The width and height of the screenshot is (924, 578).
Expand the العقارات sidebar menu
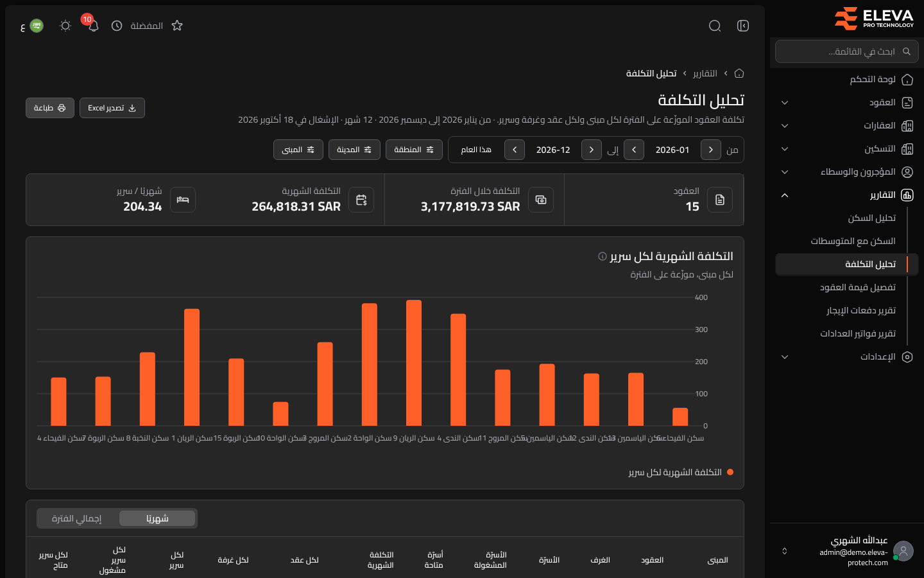[847, 126]
